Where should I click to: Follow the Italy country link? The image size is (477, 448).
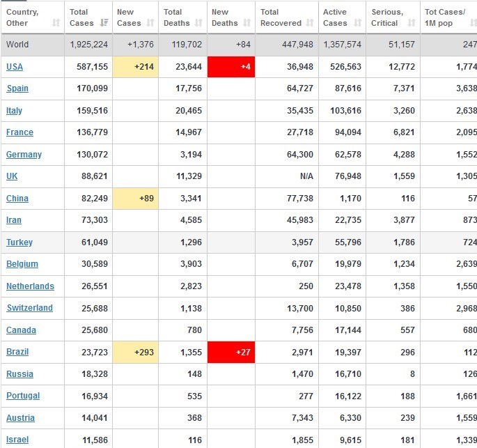14,111
